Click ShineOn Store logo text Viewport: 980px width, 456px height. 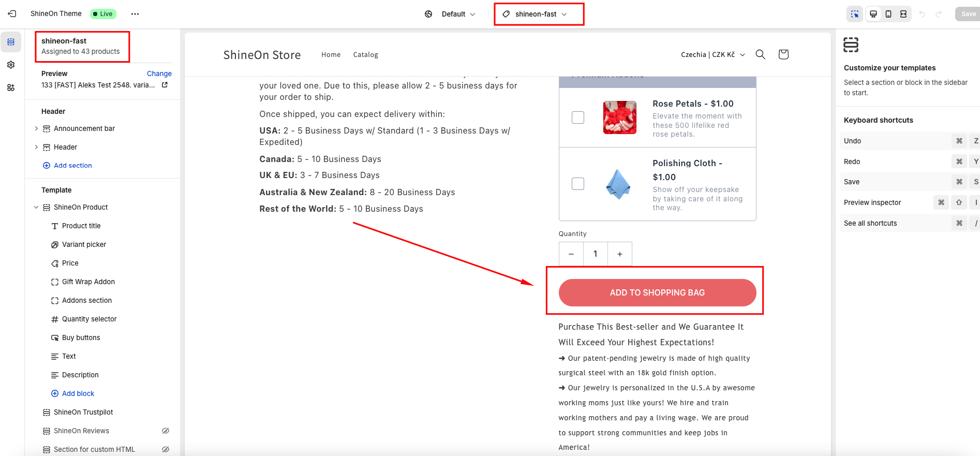pos(262,55)
